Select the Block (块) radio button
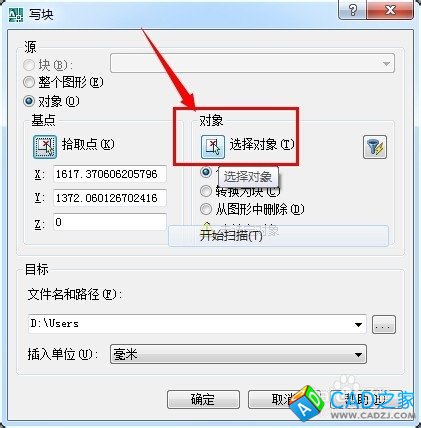This screenshot has height=428, width=421. [29, 65]
